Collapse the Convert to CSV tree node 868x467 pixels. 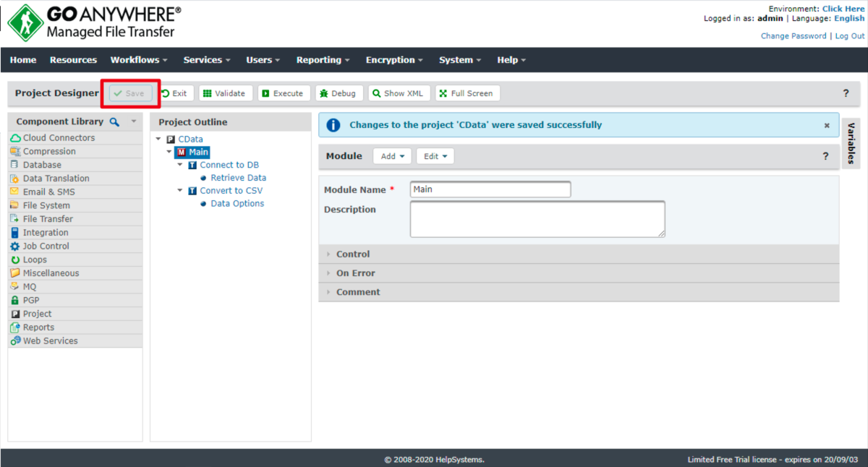(180, 192)
